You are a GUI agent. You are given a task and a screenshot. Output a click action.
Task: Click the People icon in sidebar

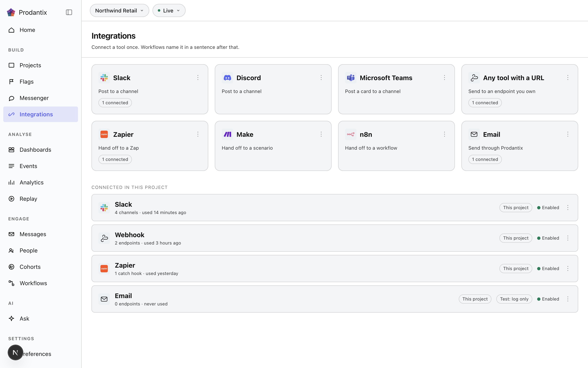point(11,250)
